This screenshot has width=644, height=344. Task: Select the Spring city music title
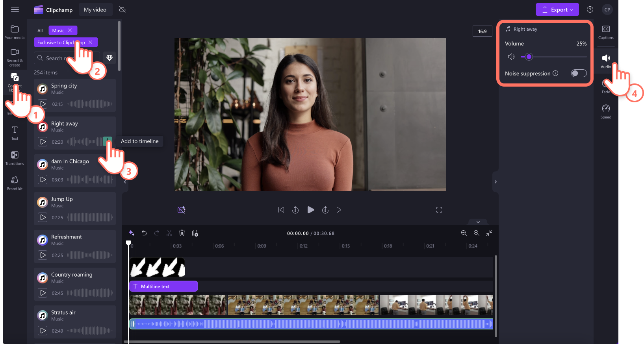[x=64, y=85]
